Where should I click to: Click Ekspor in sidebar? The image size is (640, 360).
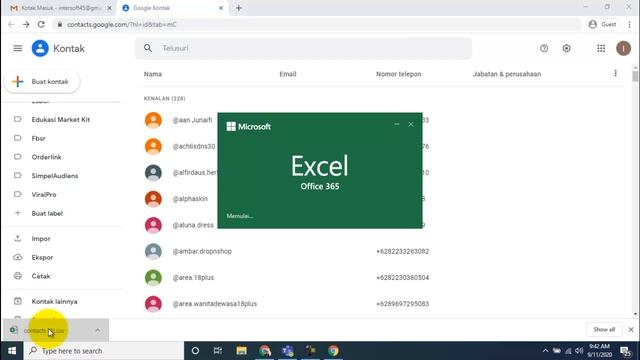(x=42, y=258)
